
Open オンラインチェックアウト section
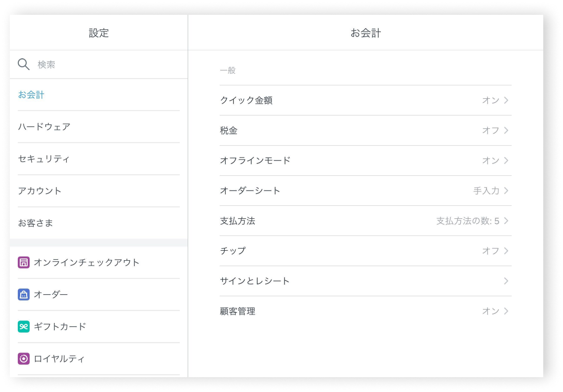99,263
